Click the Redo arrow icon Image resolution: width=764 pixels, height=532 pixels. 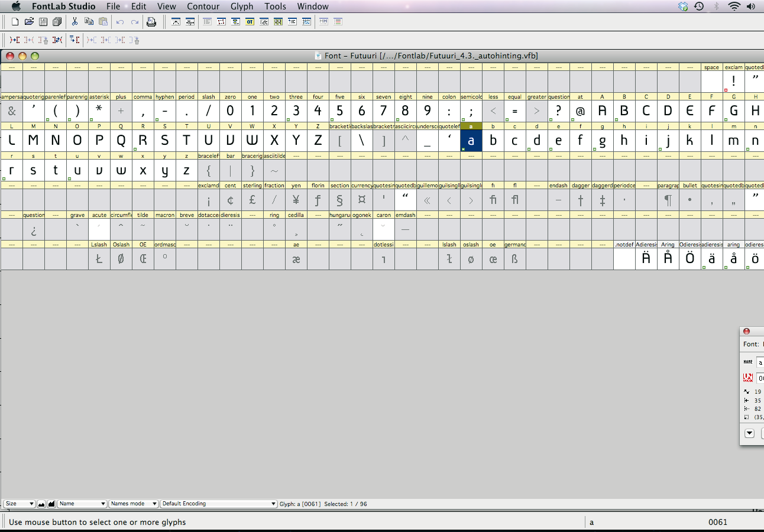coord(135,22)
